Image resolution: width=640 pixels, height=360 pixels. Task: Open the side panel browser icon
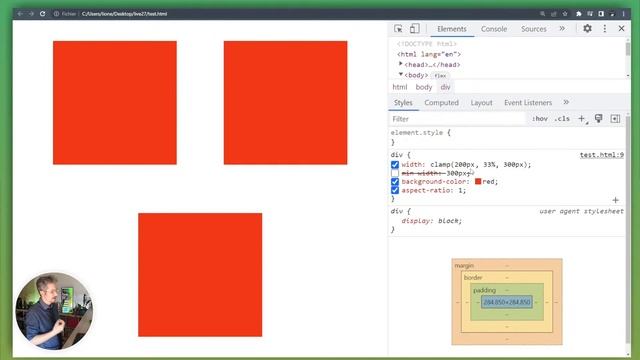point(601,13)
